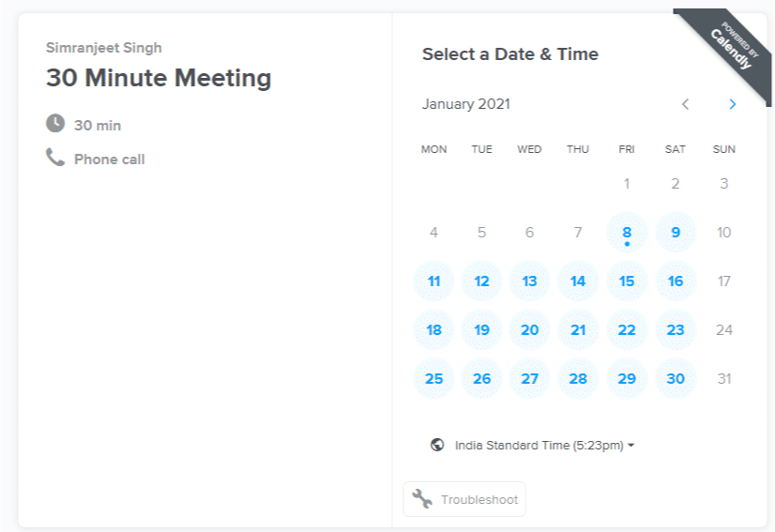
Task: Select January 8 on the calendar
Action: (x=627, y=233)
